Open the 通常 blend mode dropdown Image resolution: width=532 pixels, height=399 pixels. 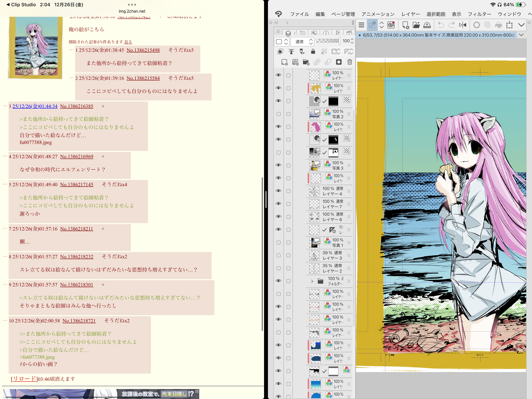pos(302,42)
